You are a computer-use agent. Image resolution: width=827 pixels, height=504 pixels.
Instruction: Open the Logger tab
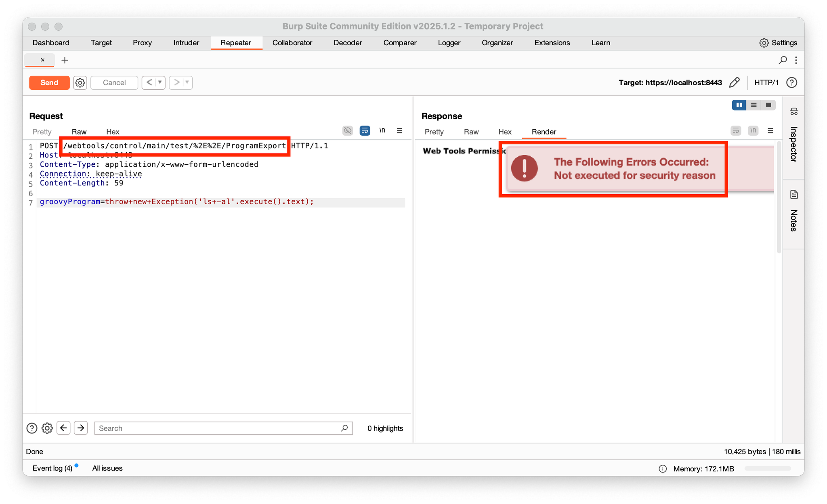(x=449, y=43)
